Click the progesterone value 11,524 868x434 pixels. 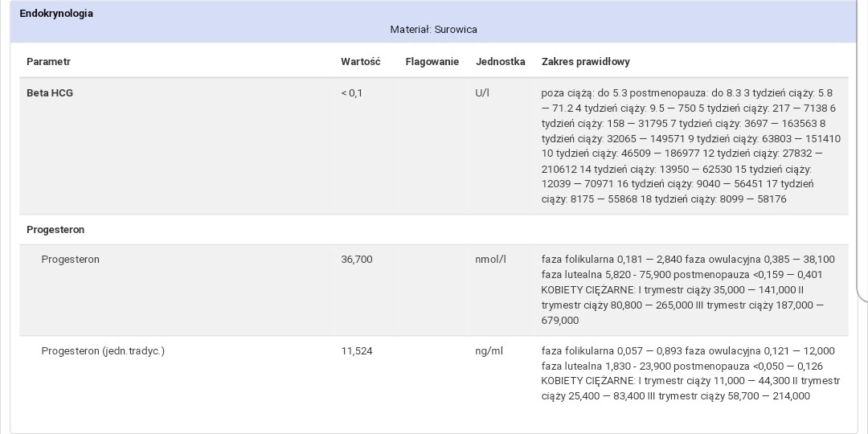pos(356,351)
